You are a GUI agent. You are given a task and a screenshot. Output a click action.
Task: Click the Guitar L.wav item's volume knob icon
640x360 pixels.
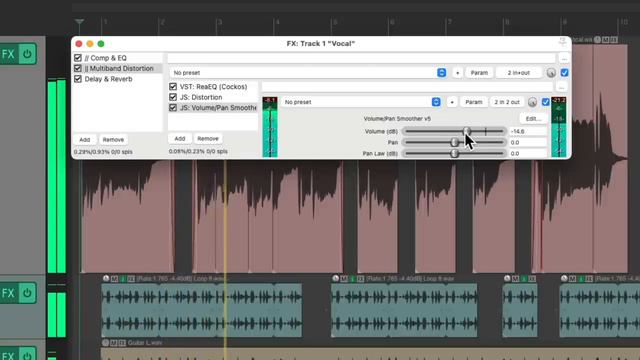[106, 343]
